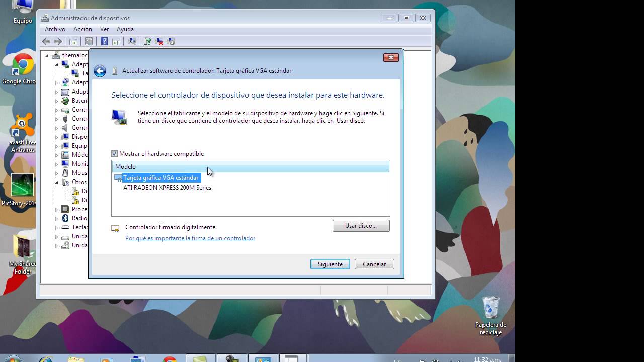Uncheck Mostrar el hardware compatible
Image resolution: width=644 pixels, height=362 pixels.
click(115, 154)
